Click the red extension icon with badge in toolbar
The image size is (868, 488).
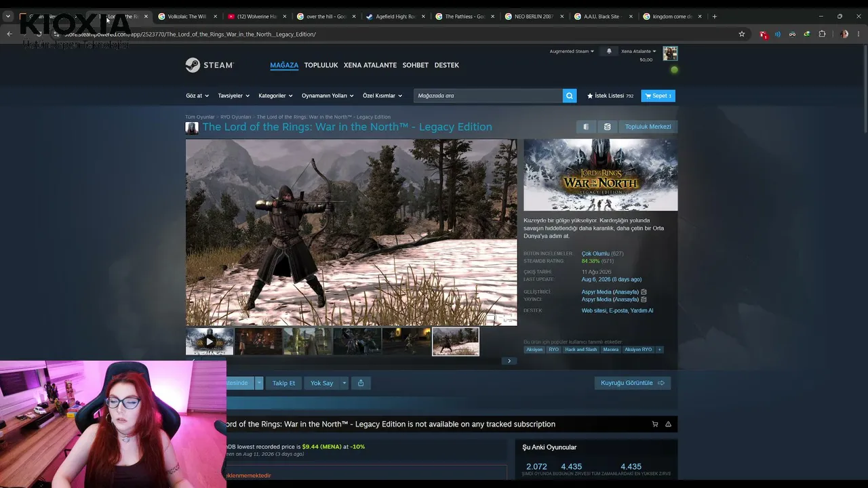(x=764, y=34)
